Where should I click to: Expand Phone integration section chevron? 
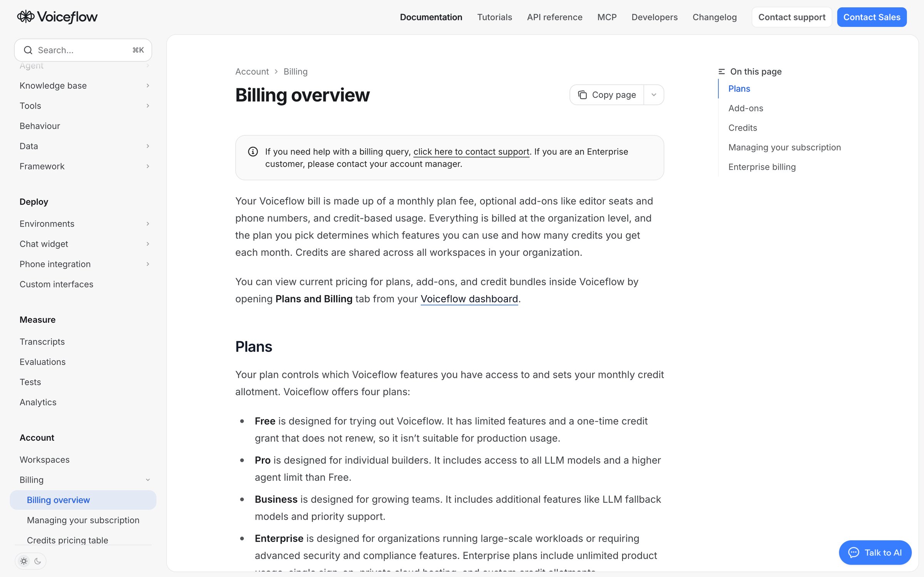tap(148, 264)
